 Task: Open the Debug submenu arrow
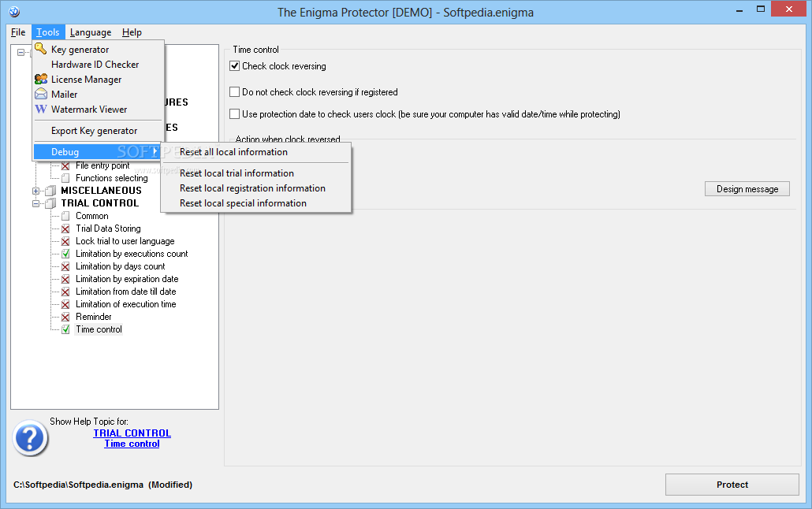pyautogui.click(x=155, y=152)
